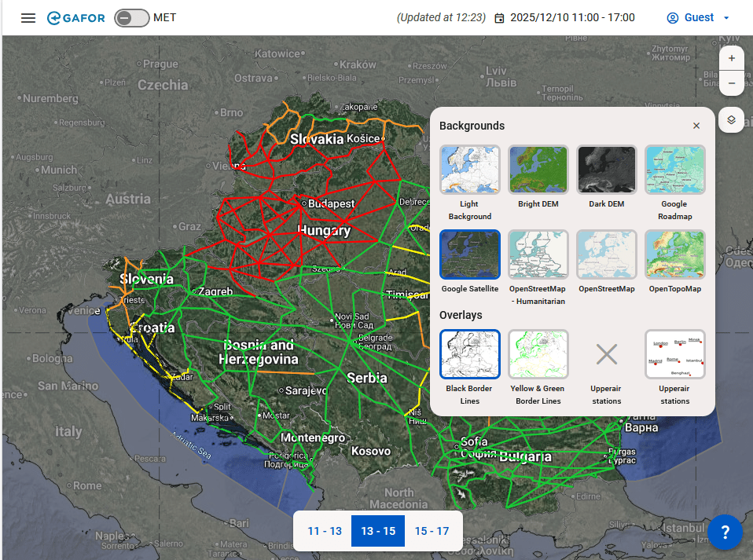This screenshot has width=753, height=560.
Task: Open the help question mark button
Action: pos(725,532)
